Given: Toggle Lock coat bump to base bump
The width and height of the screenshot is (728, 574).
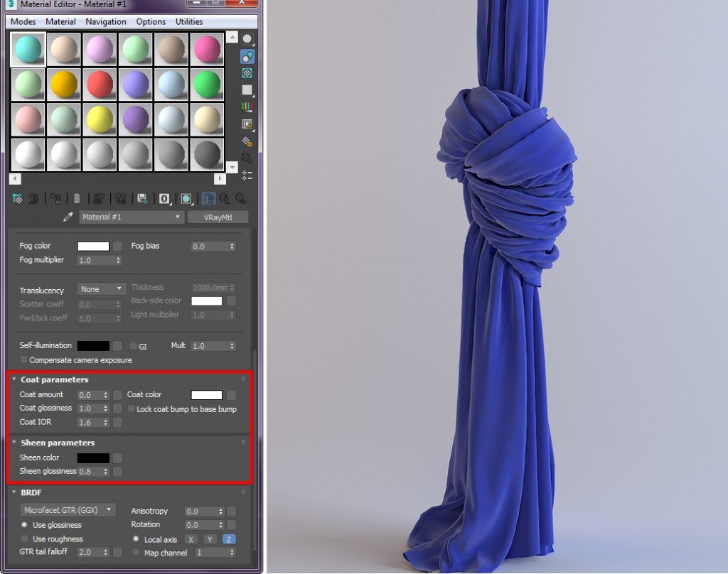Looking at the screenshot, I should point(131,408).
